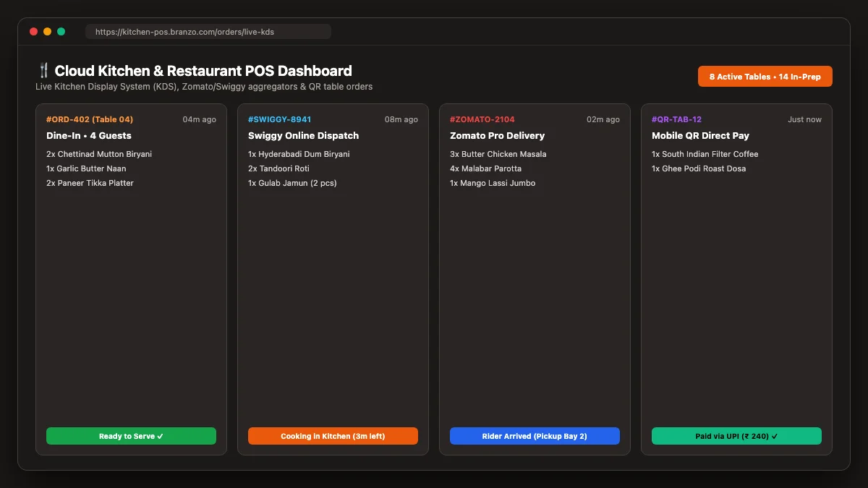Image resolution: width=868 pixels, height=488 pixels.
Task: Click the 02m ago timestamp
Action: point(603,119)
